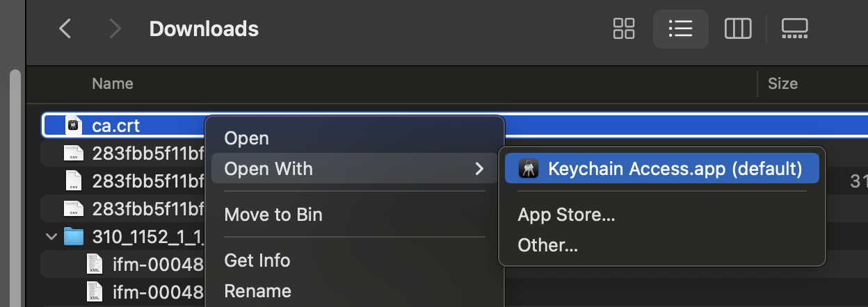Select Move to Bin
The width and height of the screenshot is (868, 307).
pyautogui.click(x=273, y=215)
